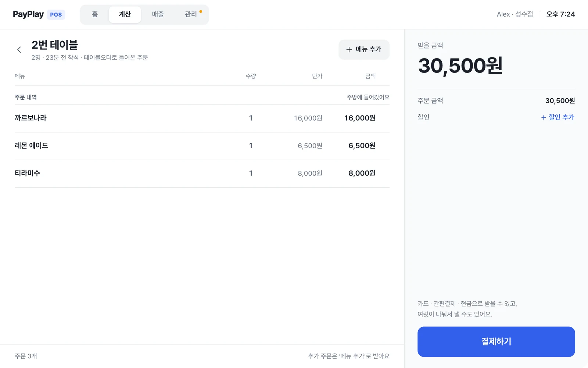Switch to the 매출 tab
588x368 pixels.
(x=158, y=14)
